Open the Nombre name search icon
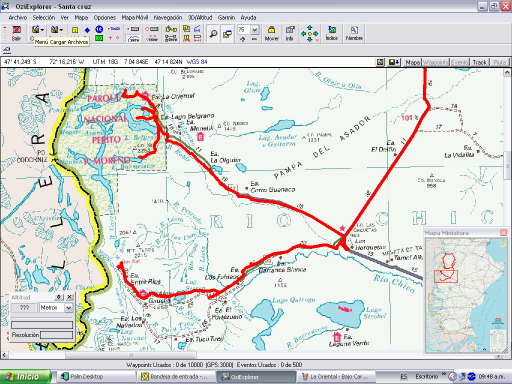This screenshot has width=512, height=384. [354, 33]
